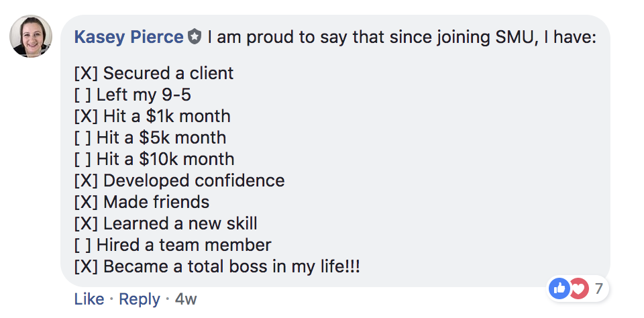This screenshot has width=644, height=318.
Task: Like Kasey Pierce's comment
Action: [x=89, y=299]
